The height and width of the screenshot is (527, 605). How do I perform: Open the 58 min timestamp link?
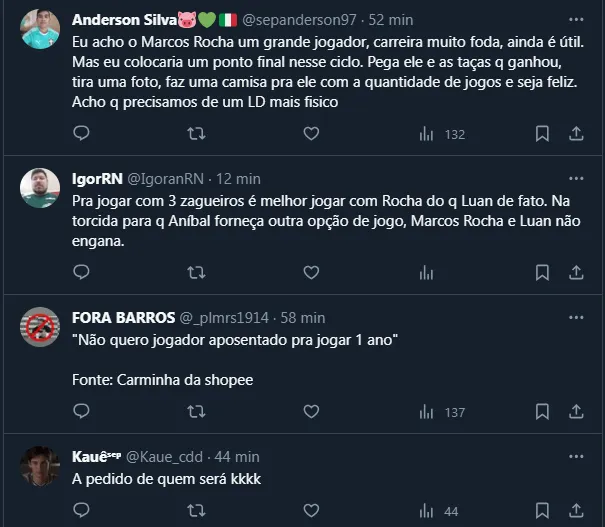303,318
